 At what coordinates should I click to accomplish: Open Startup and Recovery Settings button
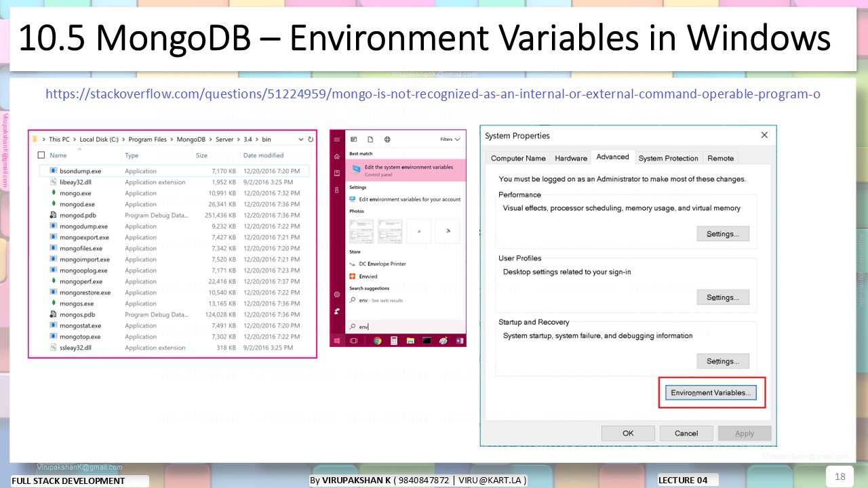[723, 361]
